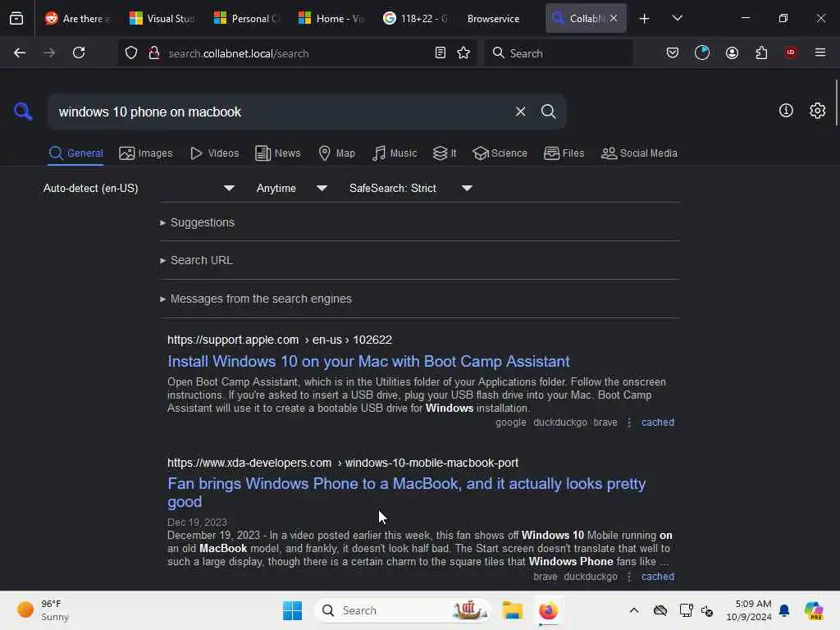Open Fan brings Windows Phone to MacBook result

(x=407, y=492)
